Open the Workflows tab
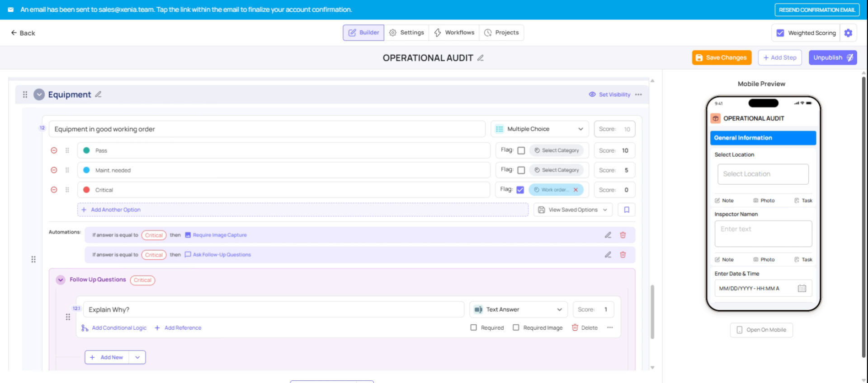This screenshot has height=383, width=868. 454,33
